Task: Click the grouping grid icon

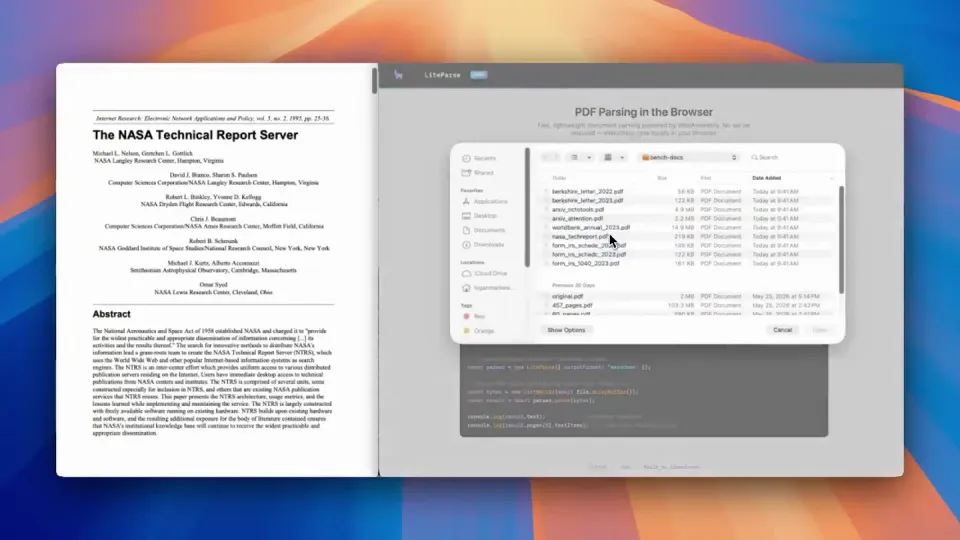Action: tap(608, 157)
